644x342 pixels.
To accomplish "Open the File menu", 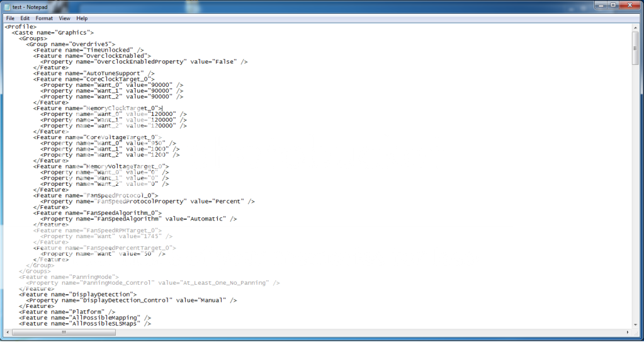I will coord(10,18).
